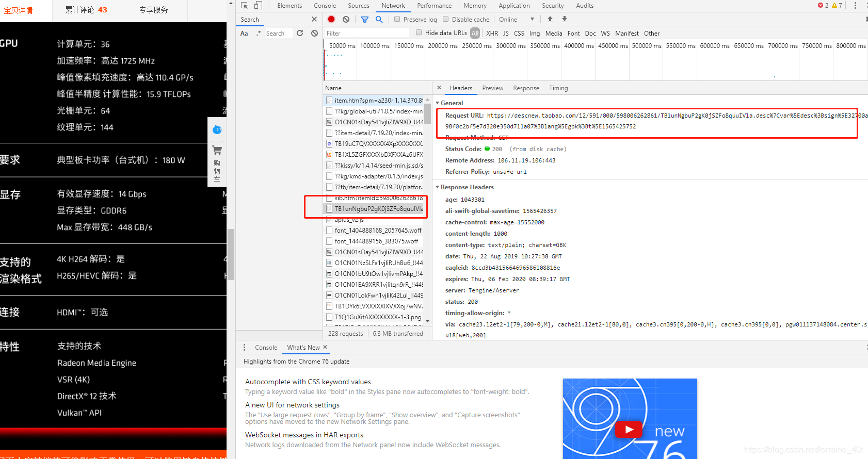Screen dimensions: 868x459
Task: Filter requests by JS type
Action: click(506, 33)
